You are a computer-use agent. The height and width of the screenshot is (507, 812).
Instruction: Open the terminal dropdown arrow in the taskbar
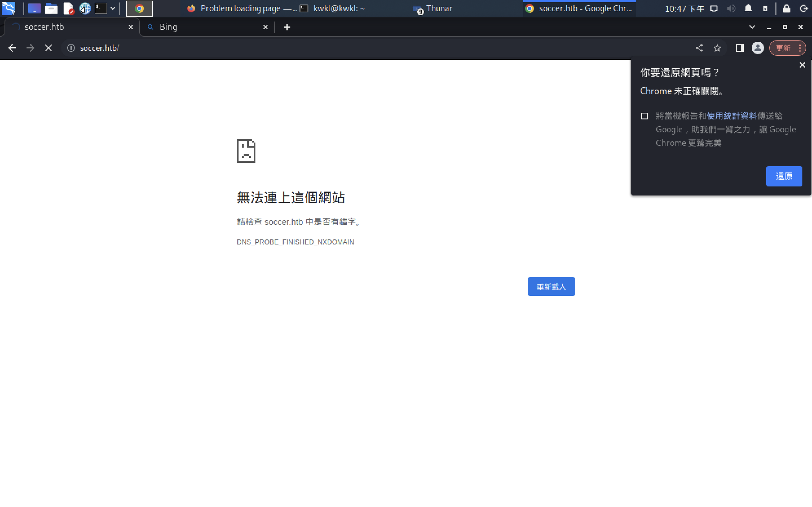pyautogui.click(x=113, y=8)
